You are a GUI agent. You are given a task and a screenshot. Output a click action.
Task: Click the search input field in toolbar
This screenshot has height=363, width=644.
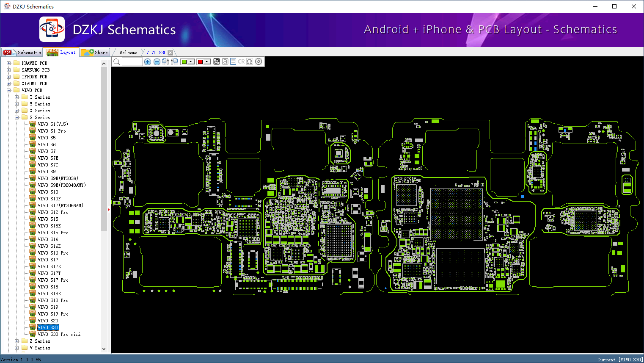click(132, 62)
